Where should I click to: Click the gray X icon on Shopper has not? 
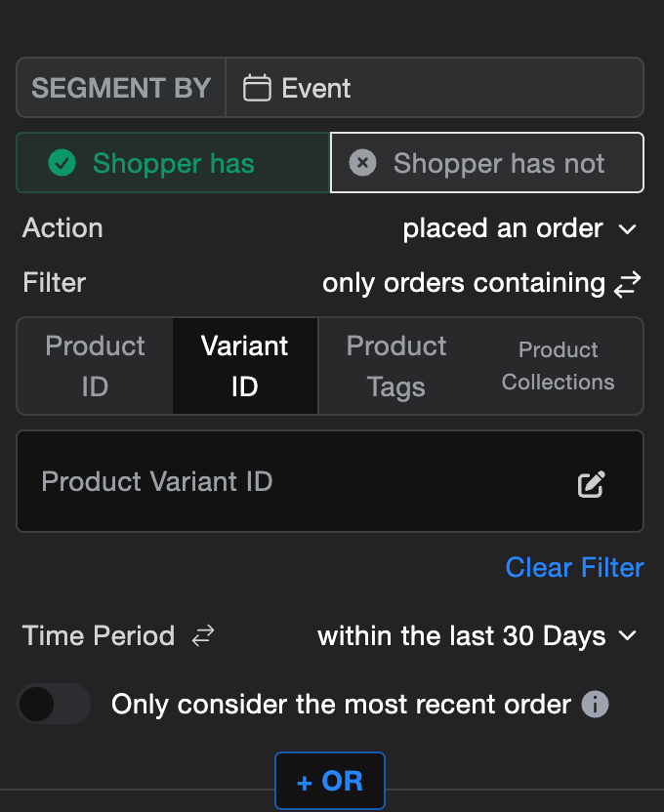(363, 163)
